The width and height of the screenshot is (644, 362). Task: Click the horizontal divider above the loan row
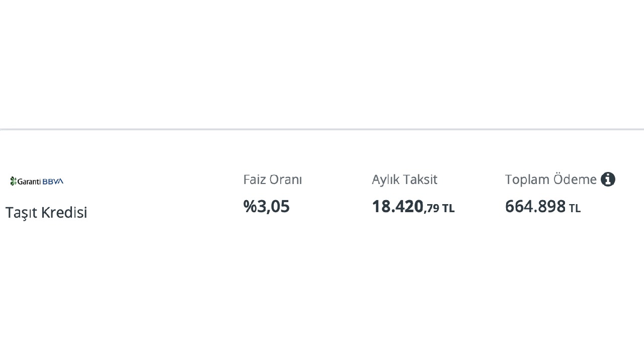(322, 129)
